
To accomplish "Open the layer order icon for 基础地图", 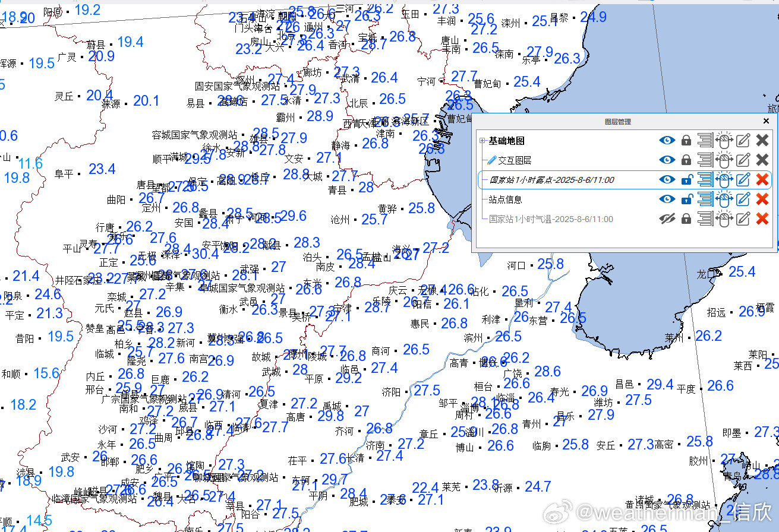I will (705, 141).
